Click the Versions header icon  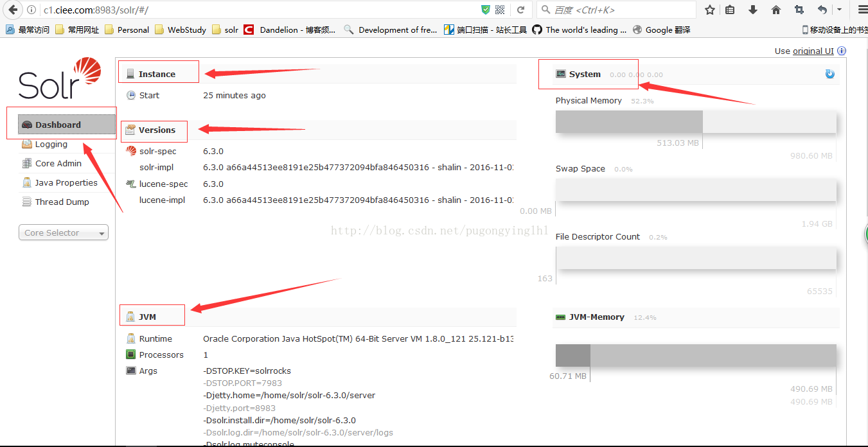point(131,130)
